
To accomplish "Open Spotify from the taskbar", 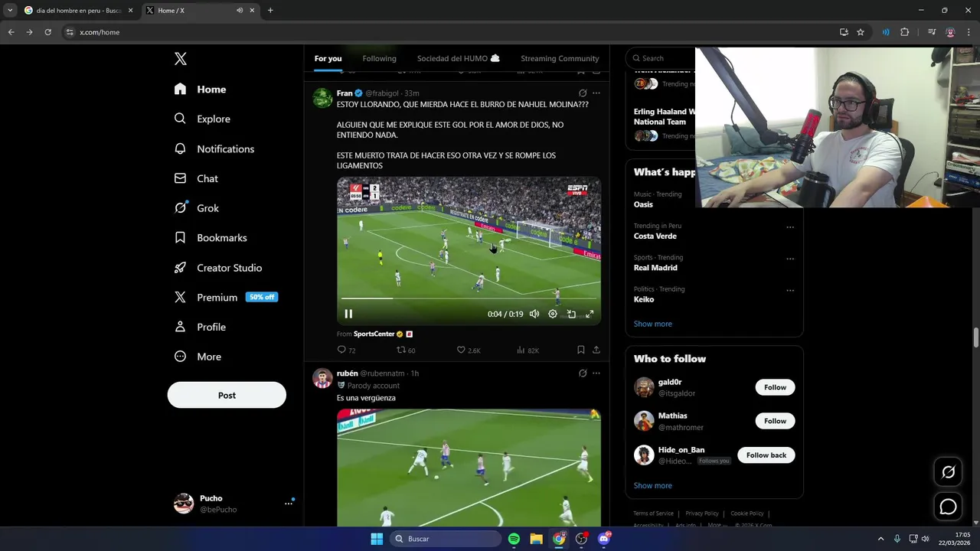I will [x=514, y=539].
